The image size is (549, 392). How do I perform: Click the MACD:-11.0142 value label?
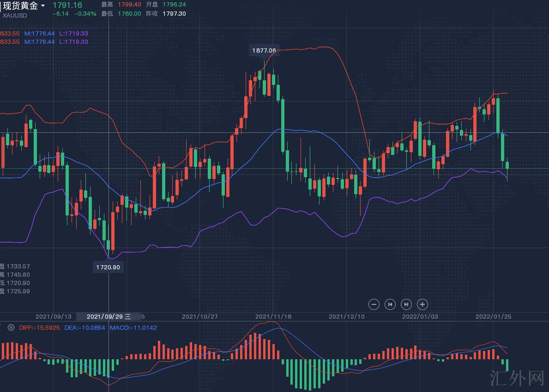click(x=133, y=328)
